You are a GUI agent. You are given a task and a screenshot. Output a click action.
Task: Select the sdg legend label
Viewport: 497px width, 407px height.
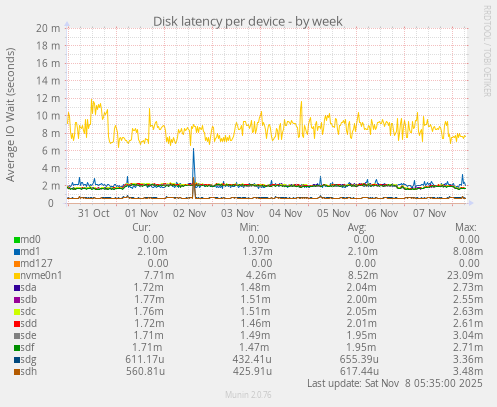(29, 360)
